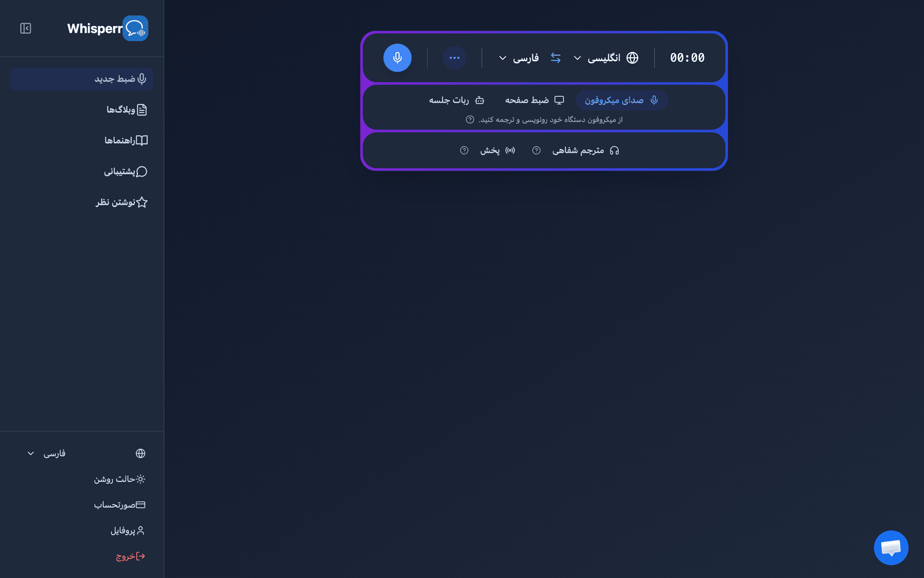Open the three-dots more options button

point(454,58)
